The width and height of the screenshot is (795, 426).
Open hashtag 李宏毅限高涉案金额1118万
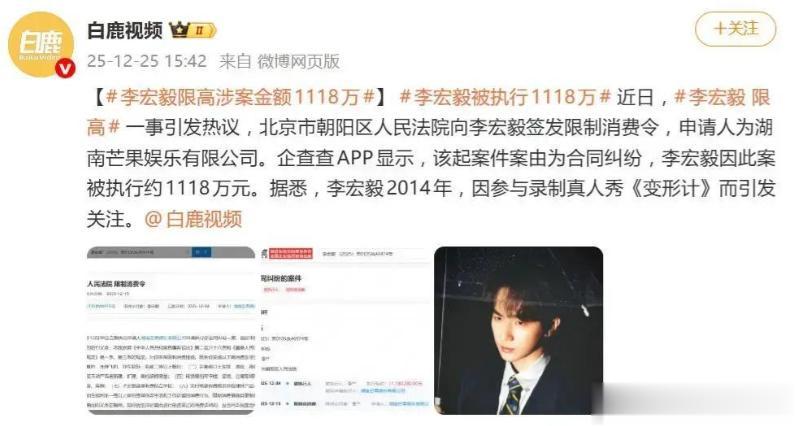[240, 97]
